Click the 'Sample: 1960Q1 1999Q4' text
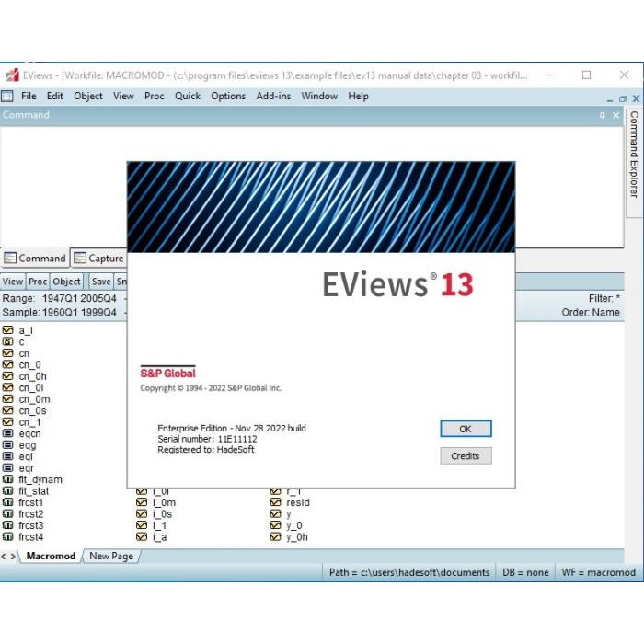This screenshot has width=644, height=644. pyautogui.click(x=60, y=313)
